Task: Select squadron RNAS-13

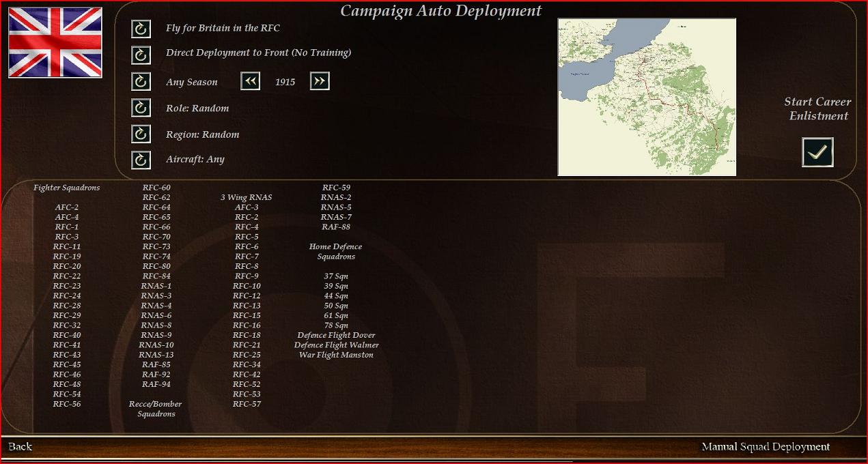Action: point(156,355)
